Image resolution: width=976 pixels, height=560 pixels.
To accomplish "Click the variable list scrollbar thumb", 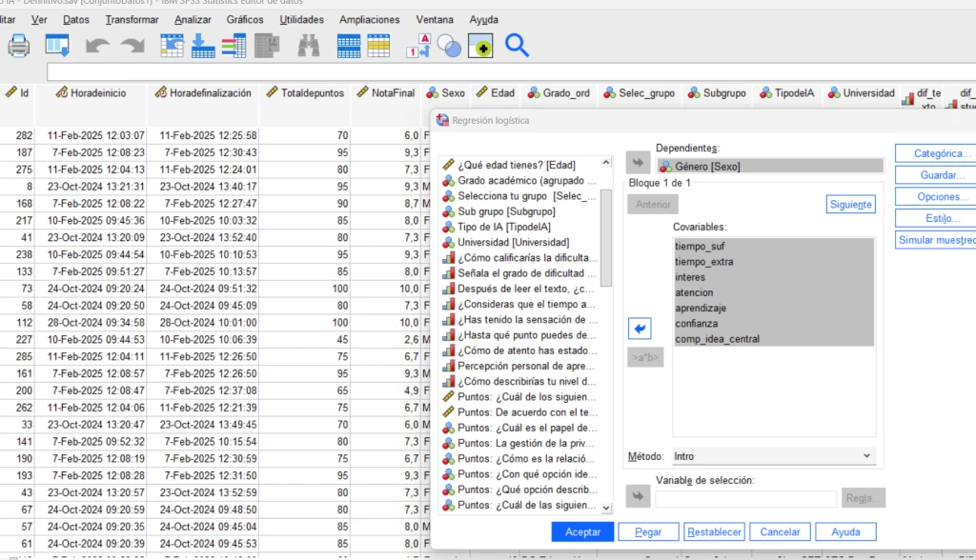I will pos(606,240).
